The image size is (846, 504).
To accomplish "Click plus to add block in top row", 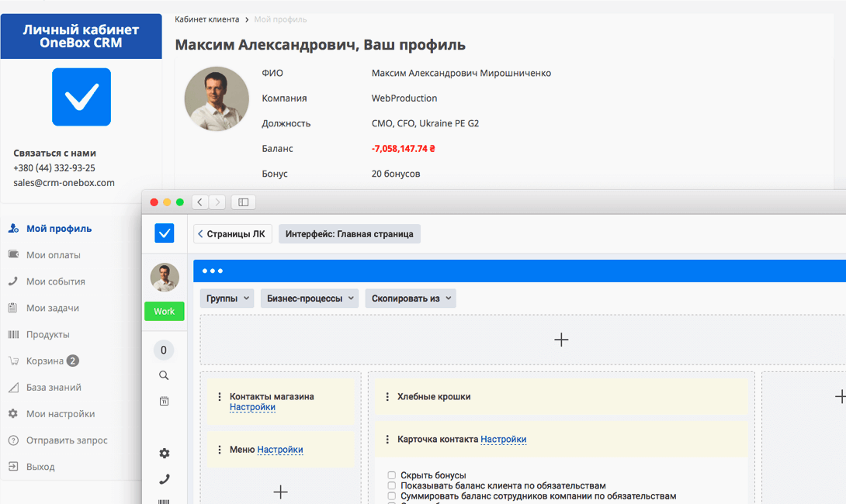I will 561,340.
